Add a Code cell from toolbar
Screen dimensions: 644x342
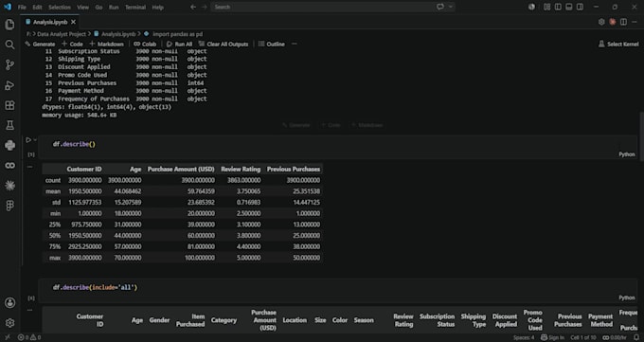72,44
